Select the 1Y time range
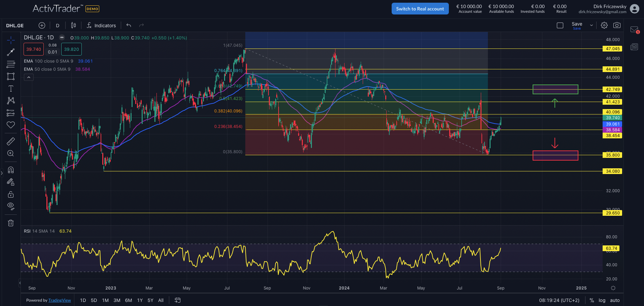The height and width of the screenshot is (306, 644). tap(140, 300)
